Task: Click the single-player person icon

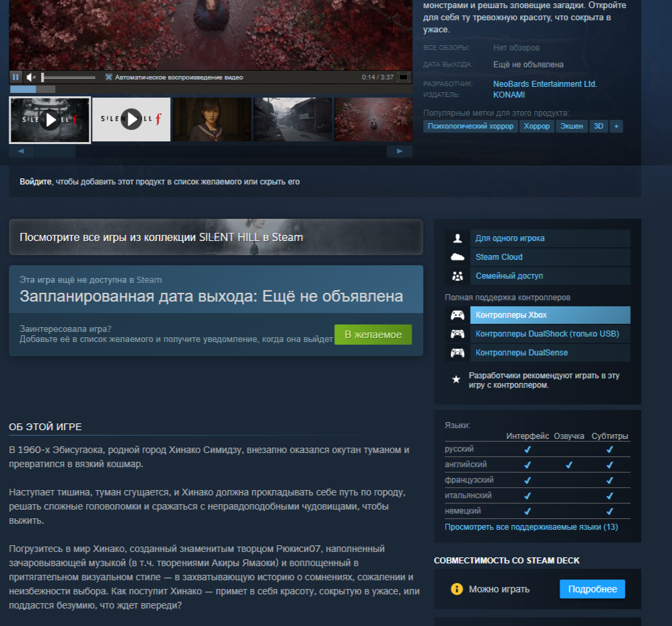Action: click(x=457, y=238)
